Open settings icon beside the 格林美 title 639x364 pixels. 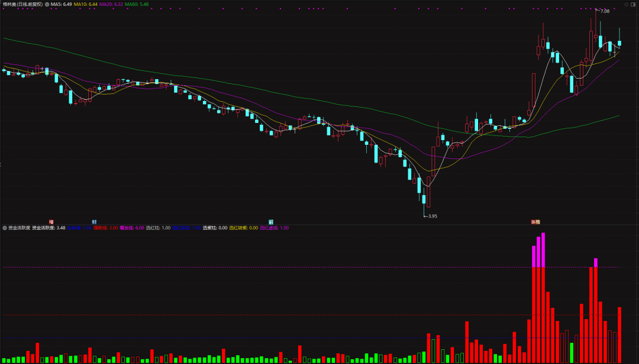[47, 4]
